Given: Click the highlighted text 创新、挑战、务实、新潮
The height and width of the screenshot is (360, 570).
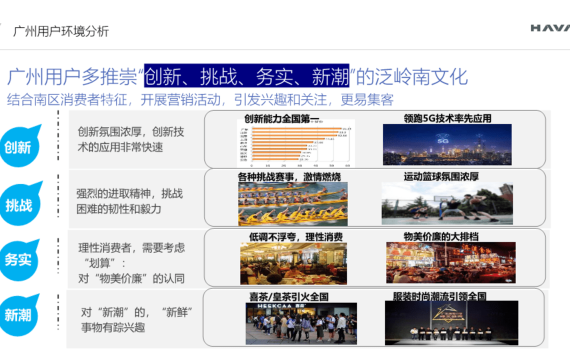Looking at the screenshot, I should tap(246, 76).
